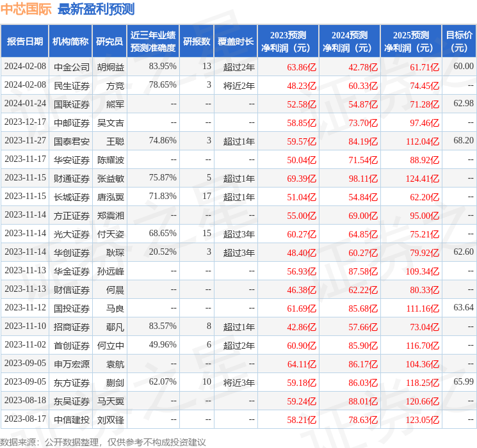Click the 2024预测净利润 column header
Screen dimensions: 477x448
click(350, 42)
